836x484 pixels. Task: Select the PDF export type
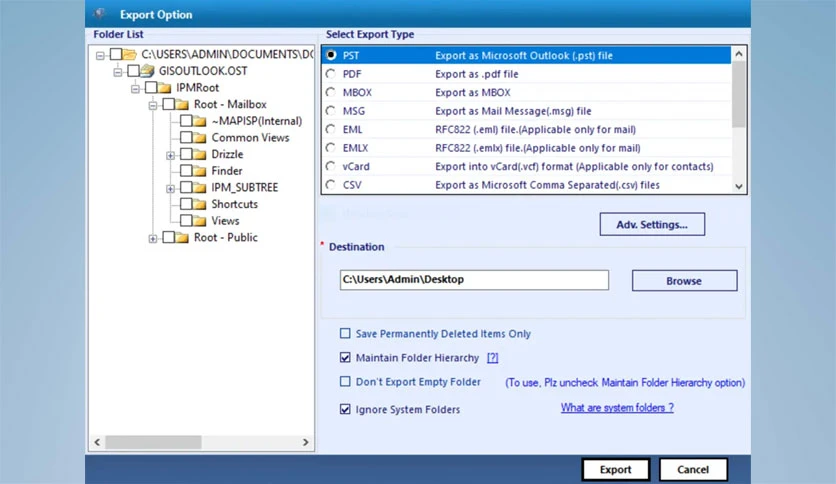(x=331, y=74)
